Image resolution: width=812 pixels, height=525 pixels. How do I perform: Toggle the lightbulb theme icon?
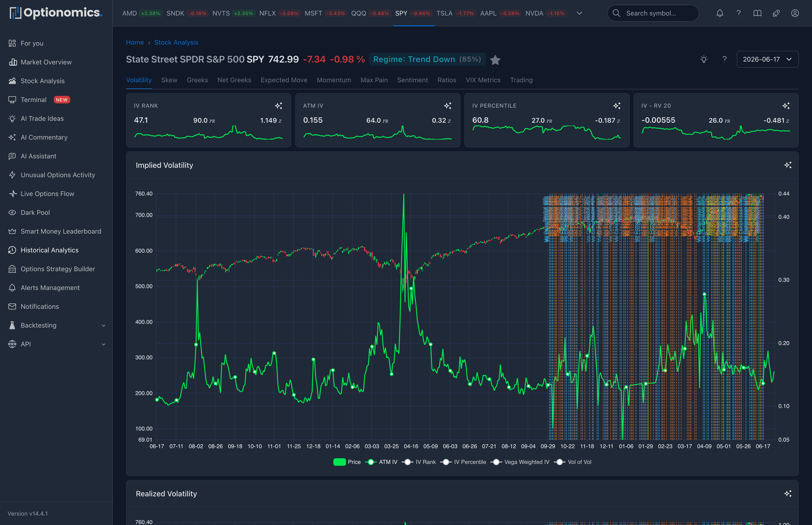point(704,59)
